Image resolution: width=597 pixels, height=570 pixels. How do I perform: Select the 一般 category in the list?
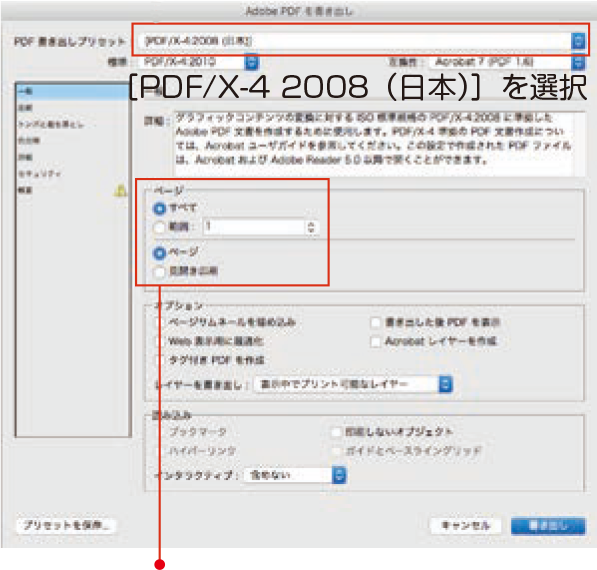pyautogui.click(x=72, y=91)
